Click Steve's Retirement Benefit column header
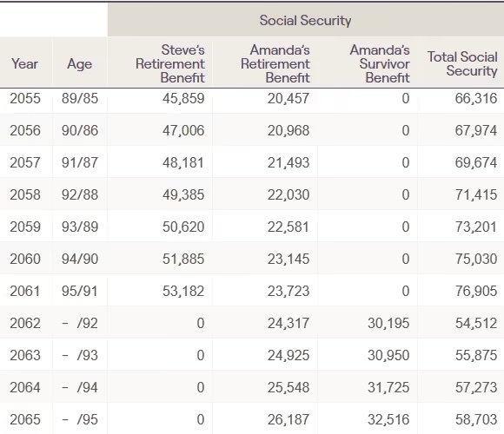Screen dimensions: 504x434 tap(170, 63)
